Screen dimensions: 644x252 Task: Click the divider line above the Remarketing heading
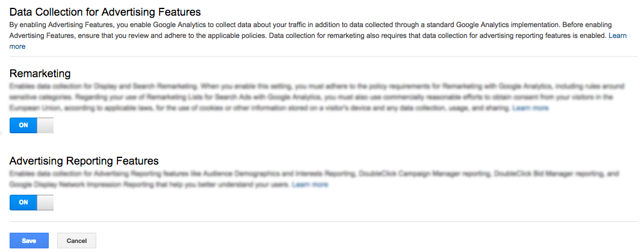pyautogui.click(x=323, y=57)
